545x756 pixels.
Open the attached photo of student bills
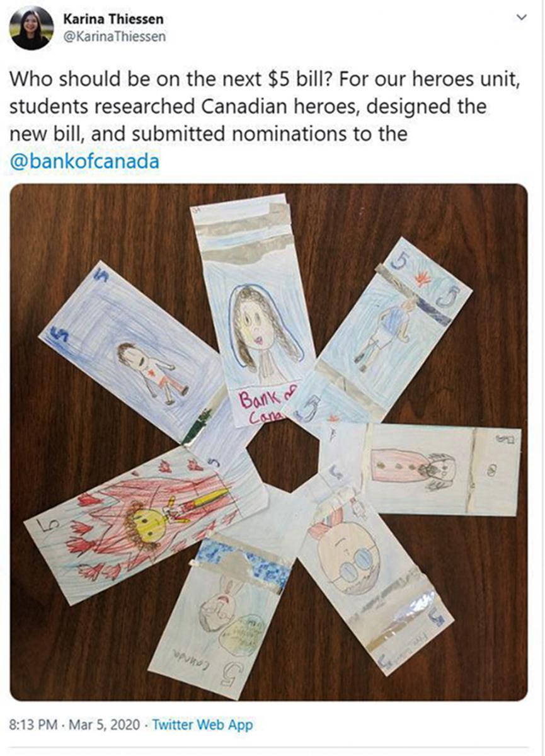[x=268, y=442]
